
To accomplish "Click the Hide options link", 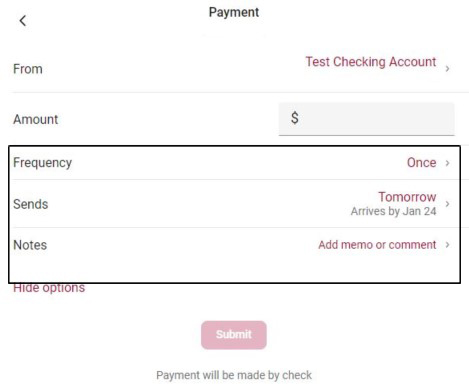I will tap(49, 288).
